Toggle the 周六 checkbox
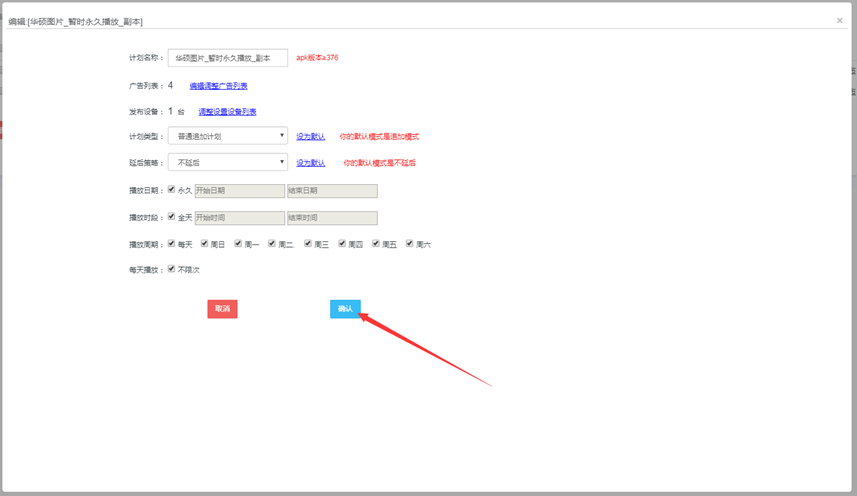 pos(410,243)
